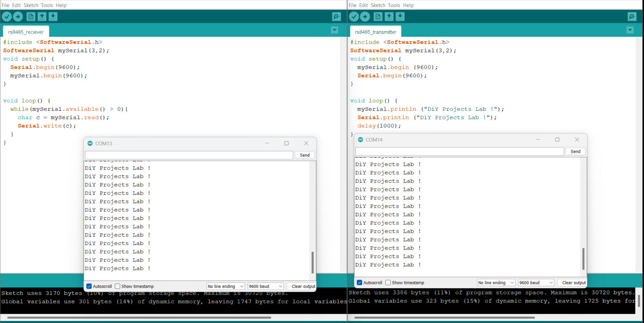
Task: Click Send button in COM13 monitor
Action: tap(305, 155)
